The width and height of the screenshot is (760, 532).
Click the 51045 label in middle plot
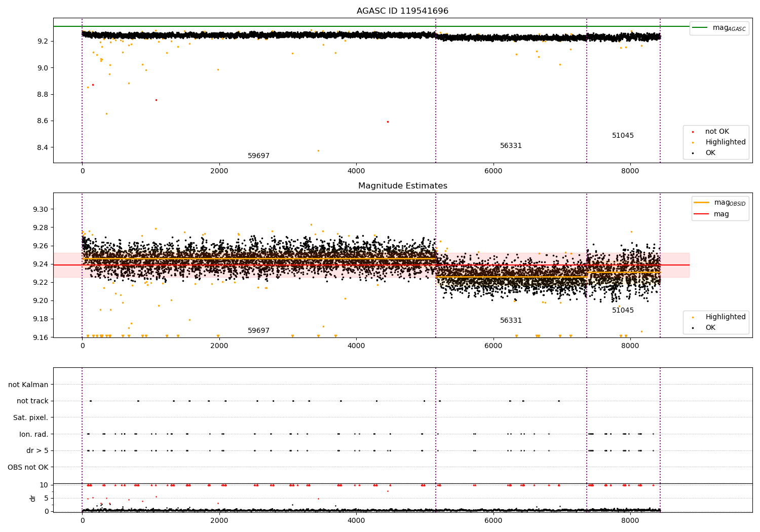pos(623,311)
